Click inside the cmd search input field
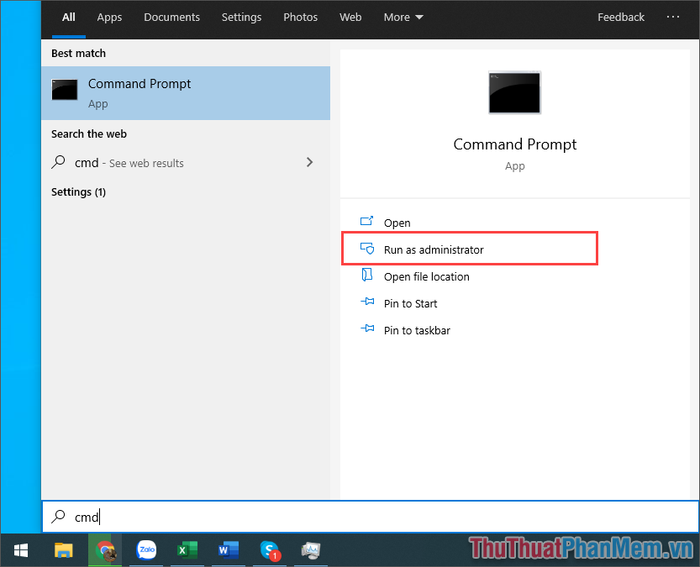Image resolution: width=700 pixels, height=567 pixels. point(371,517)
